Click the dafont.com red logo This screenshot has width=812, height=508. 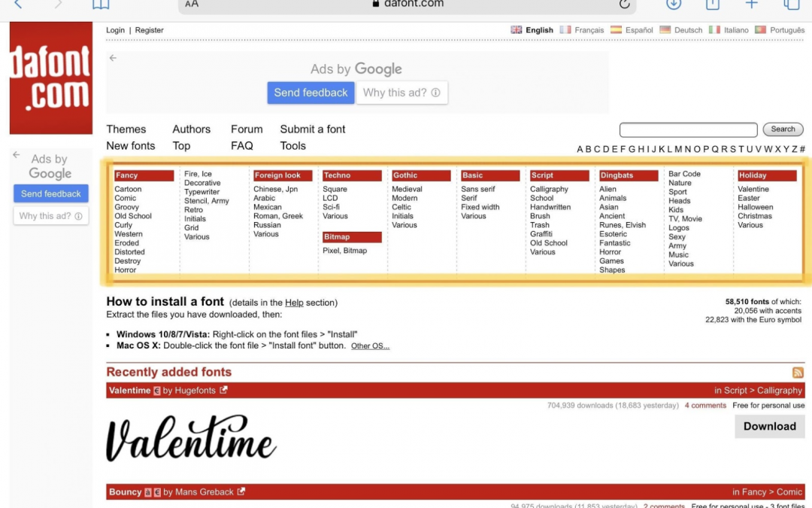(51, 78)
